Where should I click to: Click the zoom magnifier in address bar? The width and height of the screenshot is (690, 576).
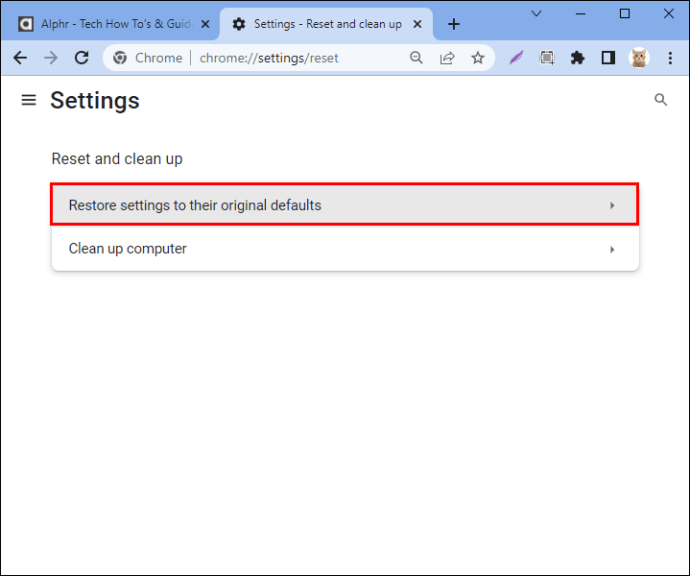click(x=416, y=58)
